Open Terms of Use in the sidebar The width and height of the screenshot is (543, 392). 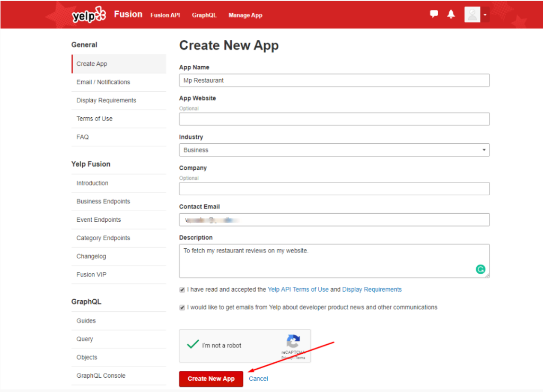(119, 119)
